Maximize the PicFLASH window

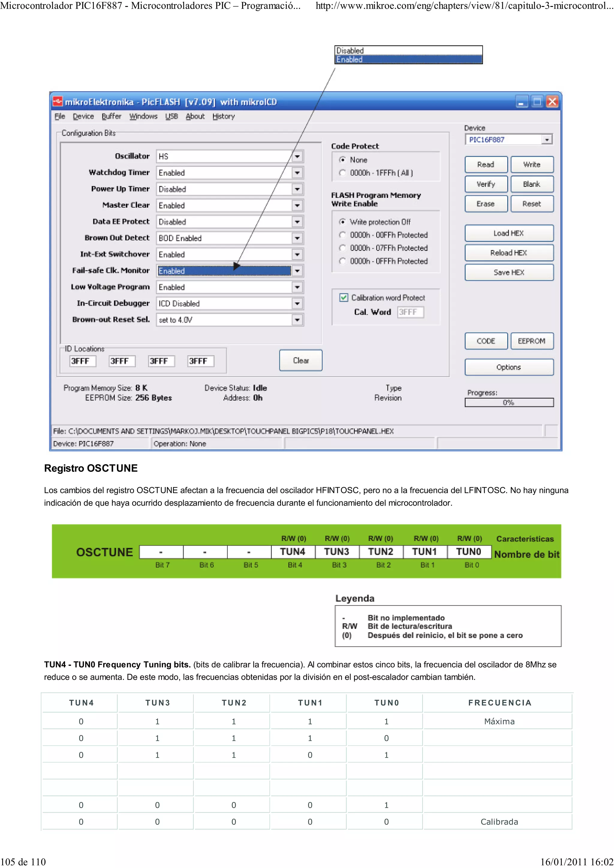pos(537,102)
